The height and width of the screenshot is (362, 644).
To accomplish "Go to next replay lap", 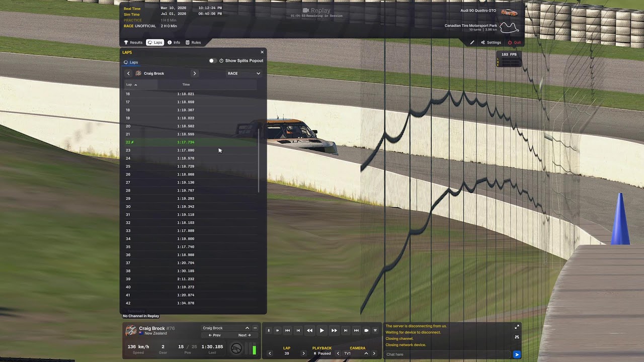I will [x=303, y=353].
